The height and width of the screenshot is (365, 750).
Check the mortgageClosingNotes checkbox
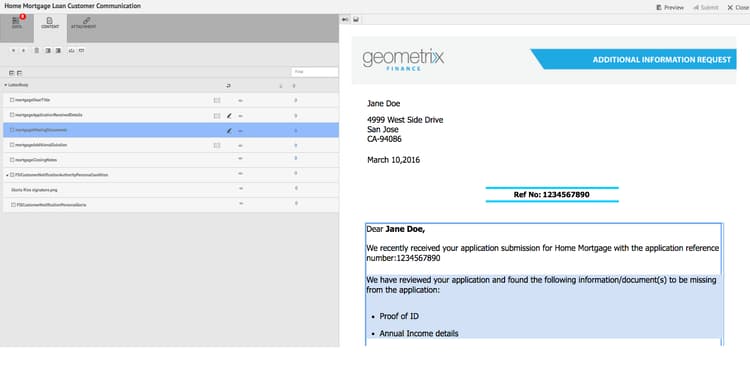coord(12,160)
